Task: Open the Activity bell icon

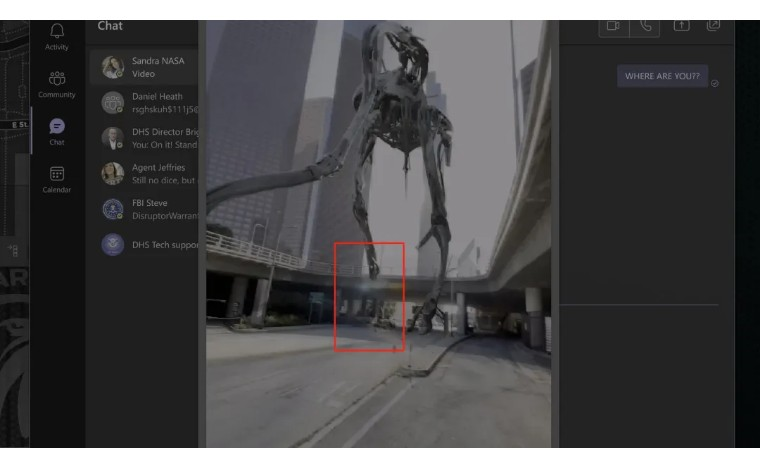Action: coord(57,35)
